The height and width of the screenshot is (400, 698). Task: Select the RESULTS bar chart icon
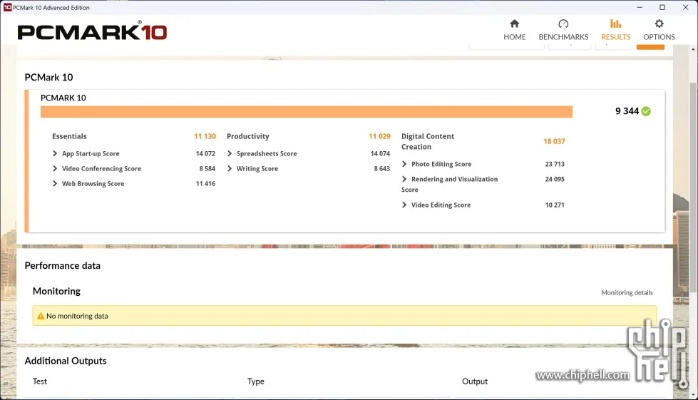[x=615, y=24]
